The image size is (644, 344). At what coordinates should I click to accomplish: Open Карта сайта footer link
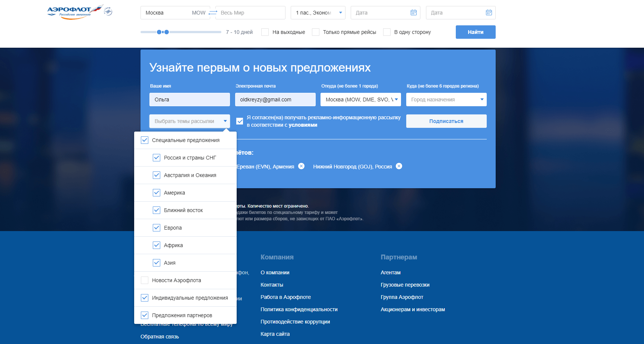click(x=275, y=334)
